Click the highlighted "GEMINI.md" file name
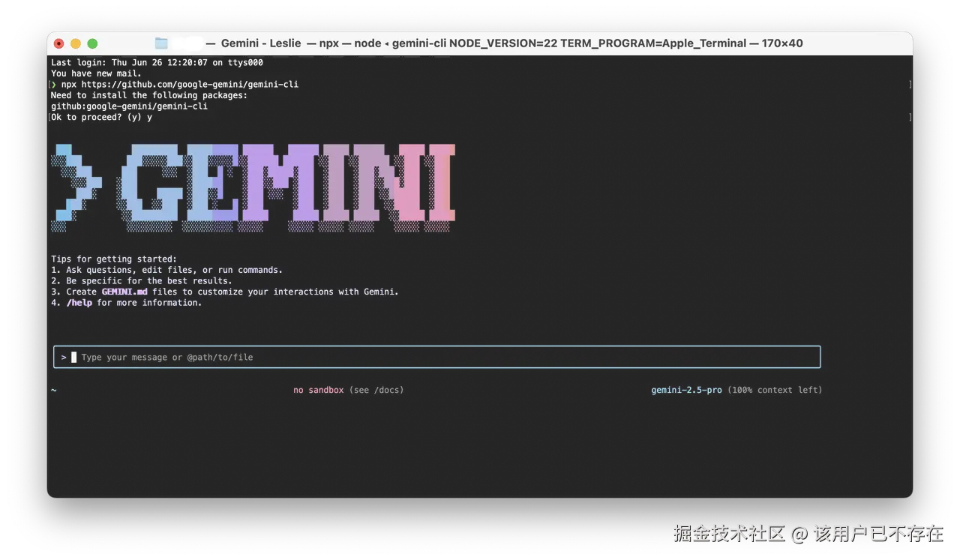The height and width of the screenshot is (560, 960). [124, 292]
